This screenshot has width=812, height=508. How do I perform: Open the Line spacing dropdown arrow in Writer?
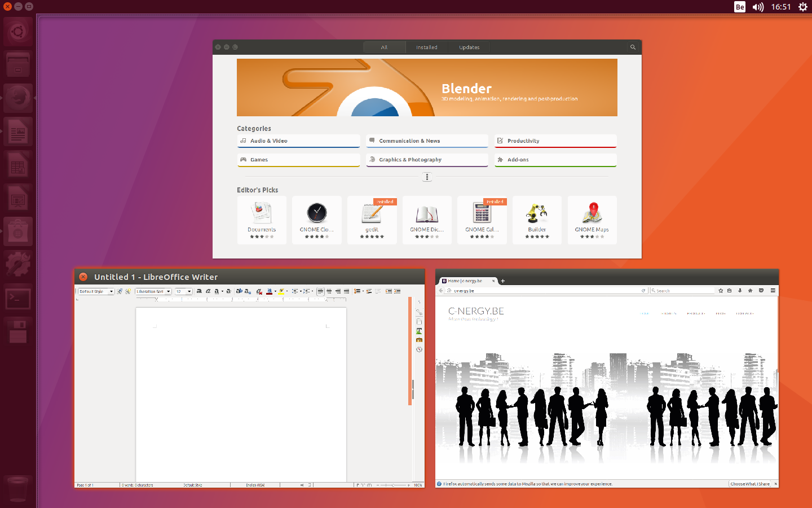[x=363, y=291]
